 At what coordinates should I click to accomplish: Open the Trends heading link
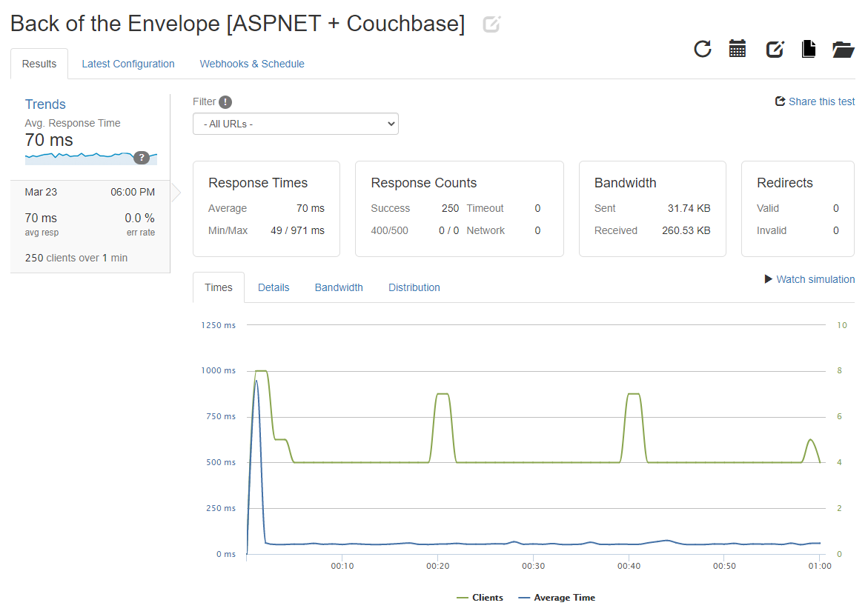(x=45, y=104)
